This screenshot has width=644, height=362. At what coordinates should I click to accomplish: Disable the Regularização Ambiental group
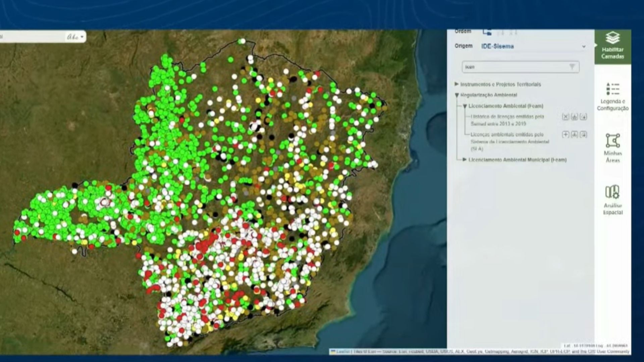click(457, 95)
